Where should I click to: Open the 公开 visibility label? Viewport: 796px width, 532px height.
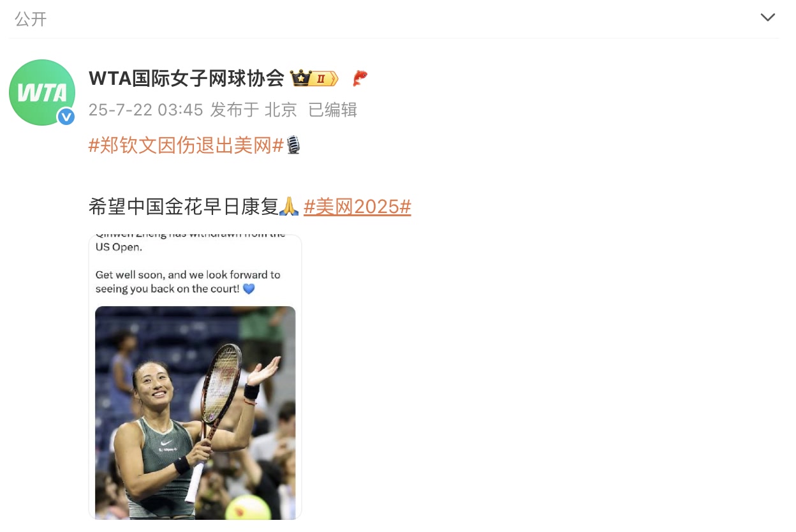pyautogui.click(x=31, y=18)
